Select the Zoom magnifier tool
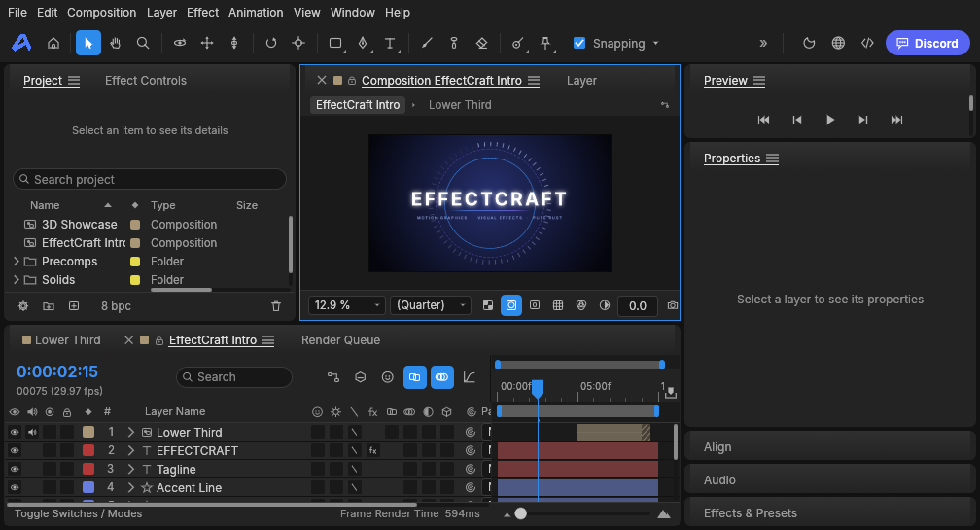Screen dimensions: 980x530 (x=143, y=43)
